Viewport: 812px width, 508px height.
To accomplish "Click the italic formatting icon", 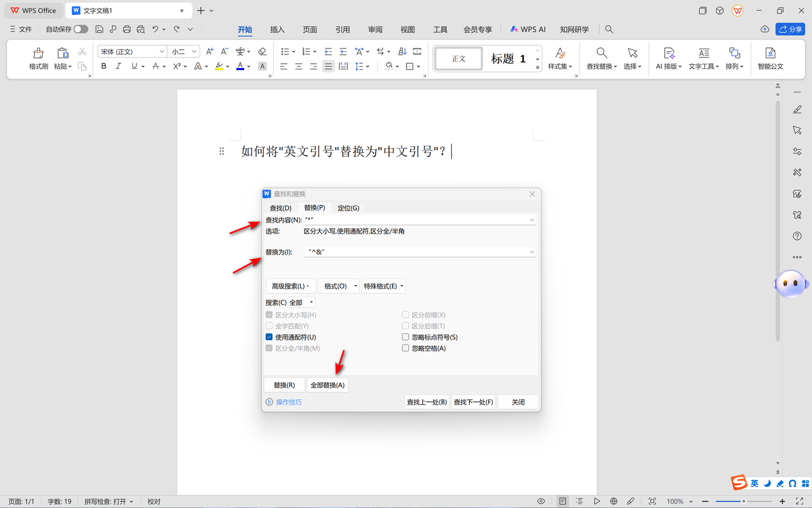I will click(x=118, y=66).
